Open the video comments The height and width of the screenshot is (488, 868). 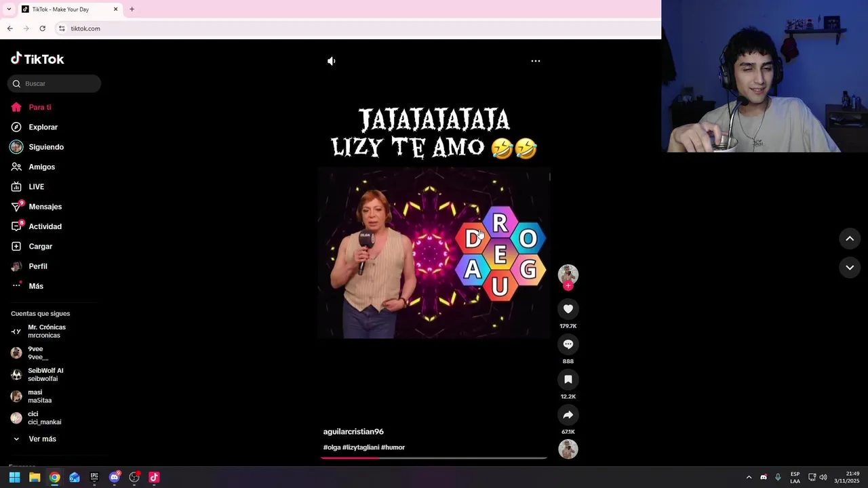point(568,344)
